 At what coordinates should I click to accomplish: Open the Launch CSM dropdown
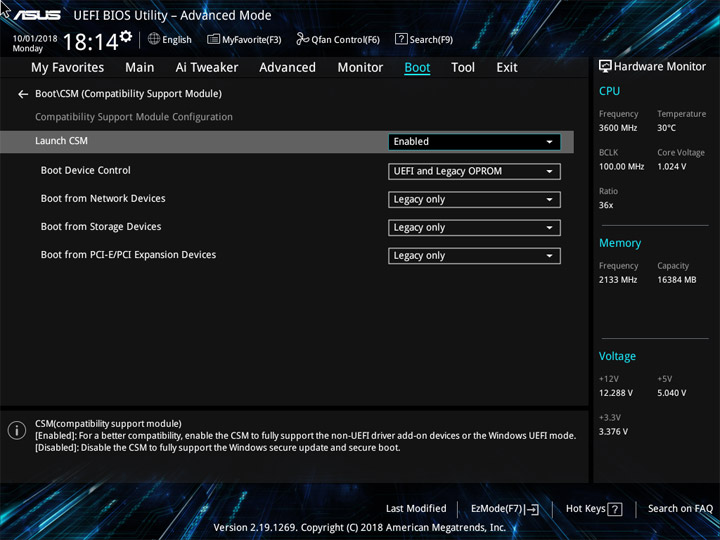pyautogui.click(x=474, y=142)
